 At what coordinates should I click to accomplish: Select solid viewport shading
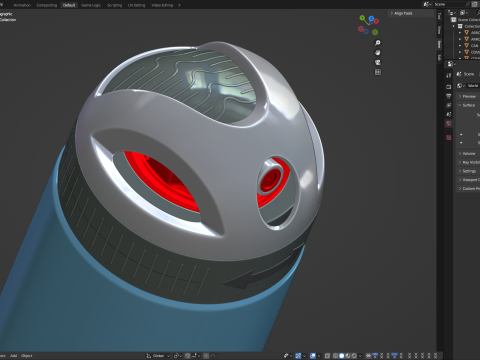[x=342, y=356]
